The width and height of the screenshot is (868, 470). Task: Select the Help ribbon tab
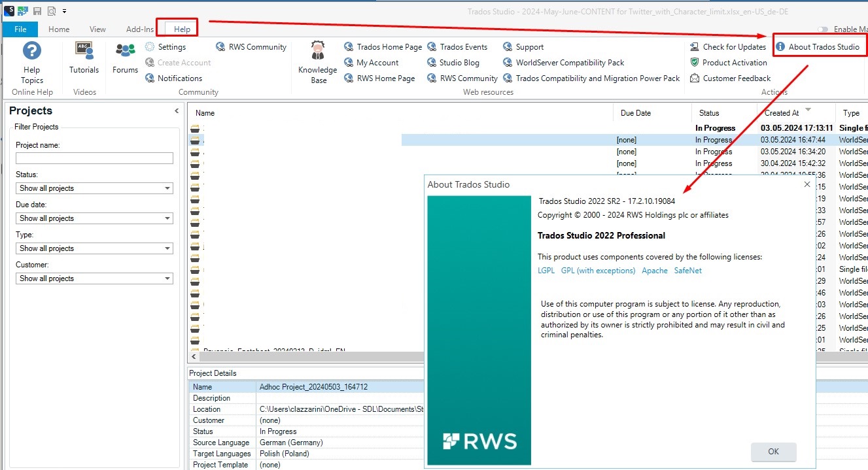coord(182,29)
